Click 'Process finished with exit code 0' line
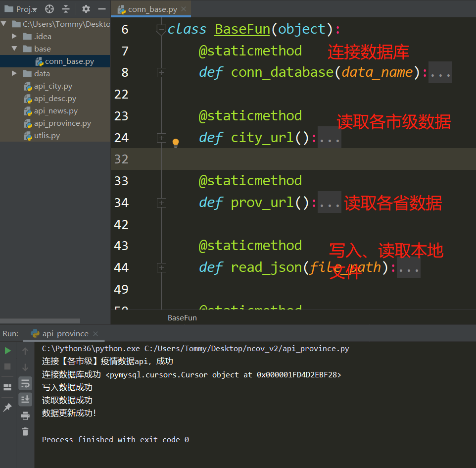Image resolution: width=476 pixels, height=468 pixels. coord(115,440)
